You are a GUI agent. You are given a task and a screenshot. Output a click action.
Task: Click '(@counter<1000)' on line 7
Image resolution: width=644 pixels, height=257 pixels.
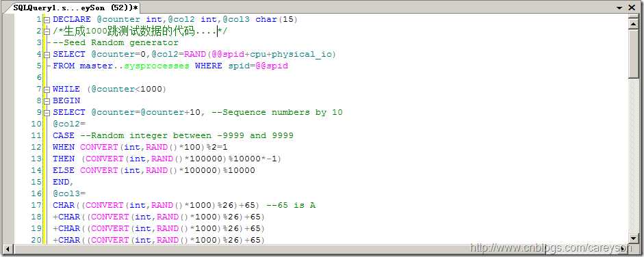pos(127,89)
